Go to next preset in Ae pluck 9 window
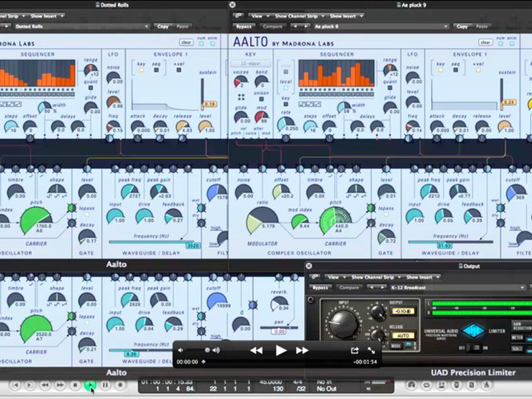 click(x=306, y=26)
